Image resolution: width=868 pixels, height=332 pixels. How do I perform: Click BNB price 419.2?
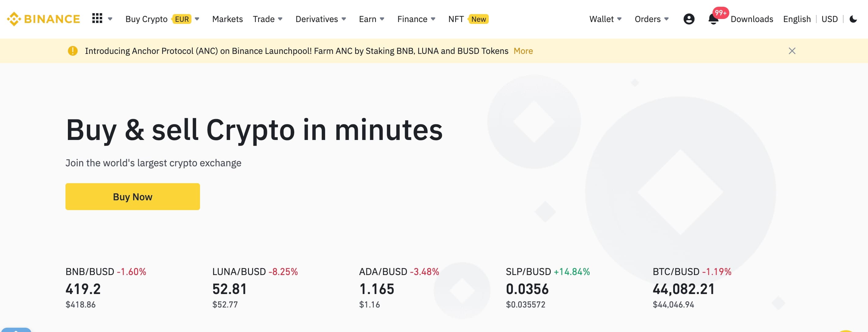point(83,289)
